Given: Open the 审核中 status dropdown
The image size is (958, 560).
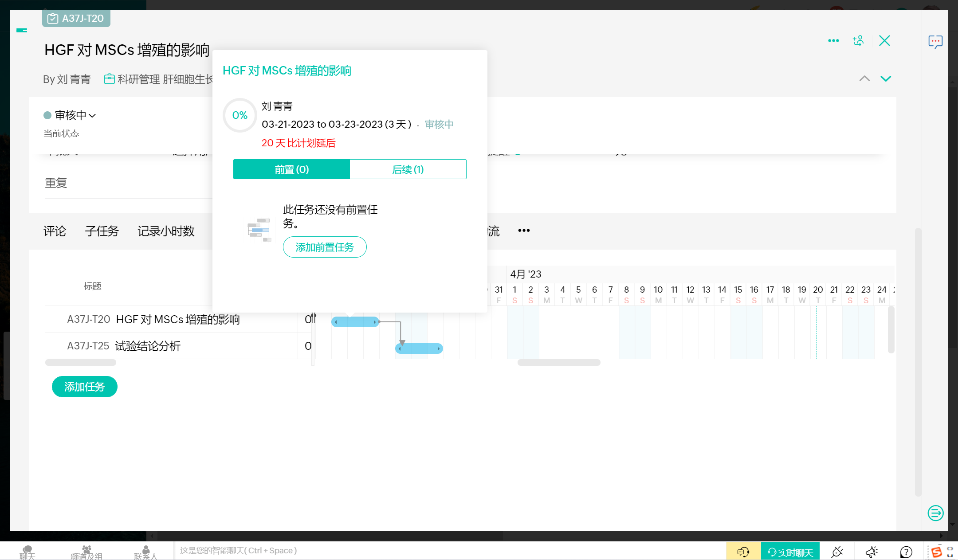Looking at the screenshot, I should [x=70, y=115].
